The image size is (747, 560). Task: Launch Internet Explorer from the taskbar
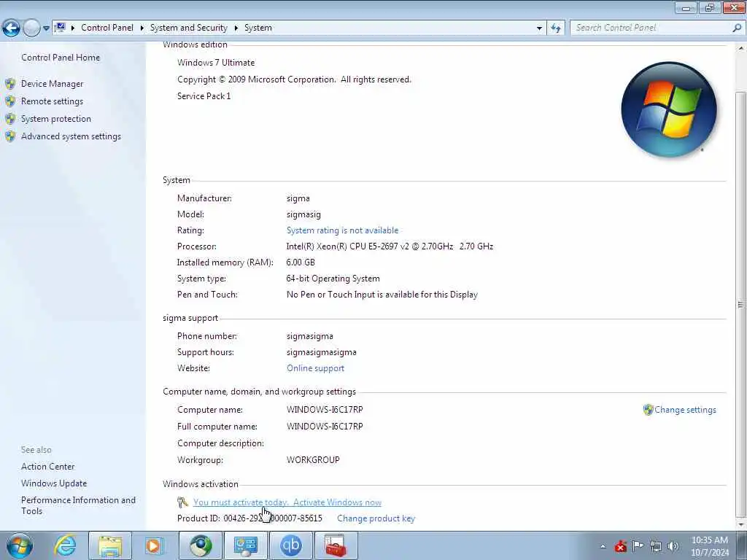point(65,545)
